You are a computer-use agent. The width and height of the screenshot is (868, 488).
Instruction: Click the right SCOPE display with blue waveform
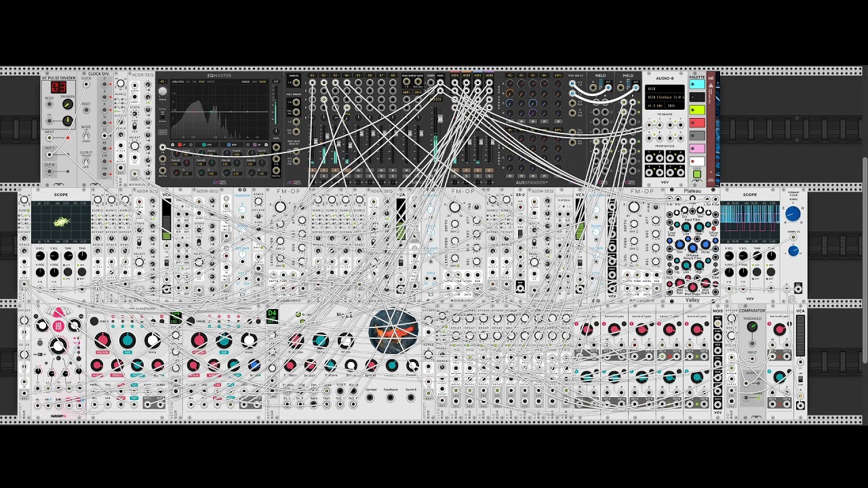coord(750,221)
